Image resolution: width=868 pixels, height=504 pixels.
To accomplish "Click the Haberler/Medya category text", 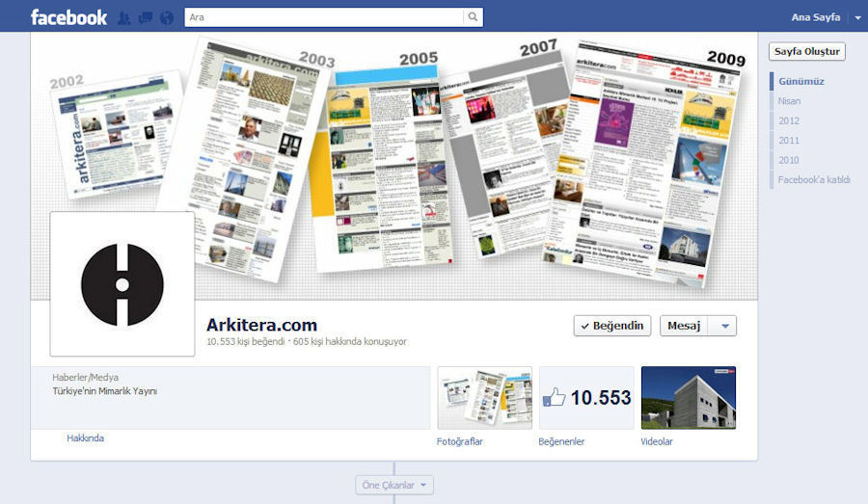I will [x=85, y=378].
